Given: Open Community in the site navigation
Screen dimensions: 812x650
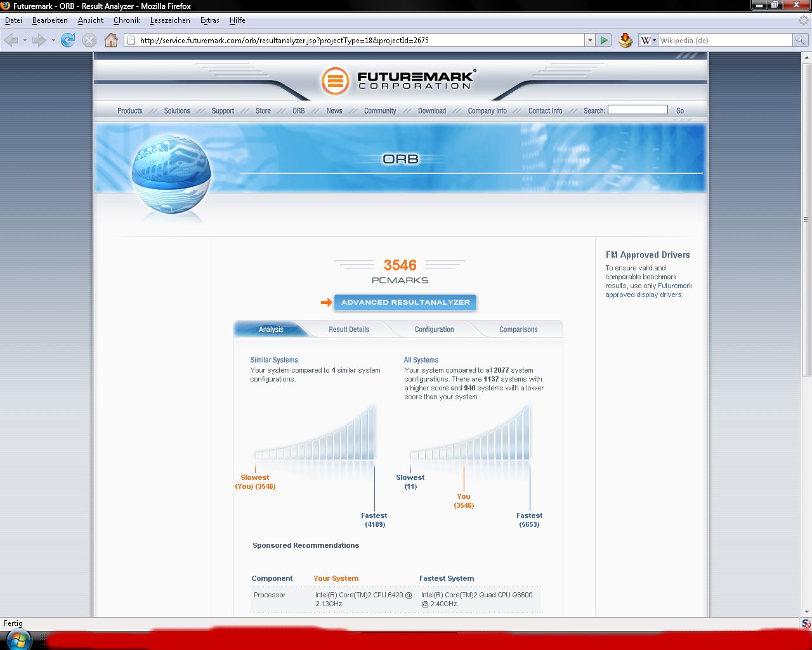Looking at the screenshot, I should [x=380, y=110].
